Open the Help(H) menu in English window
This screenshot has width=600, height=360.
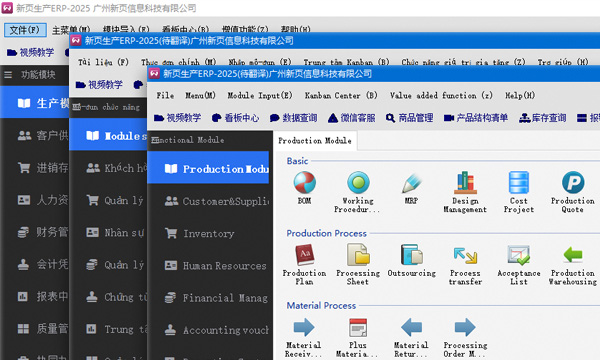coord(520,95)
